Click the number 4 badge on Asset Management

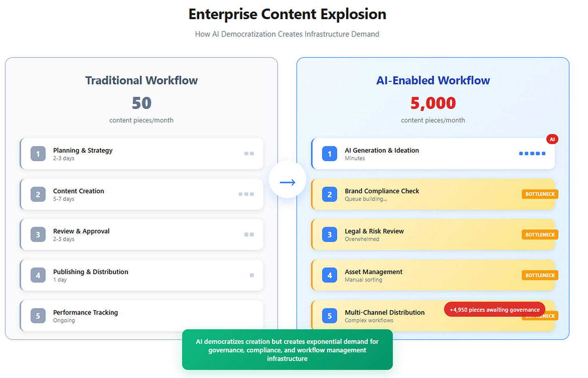pos(330,275)
